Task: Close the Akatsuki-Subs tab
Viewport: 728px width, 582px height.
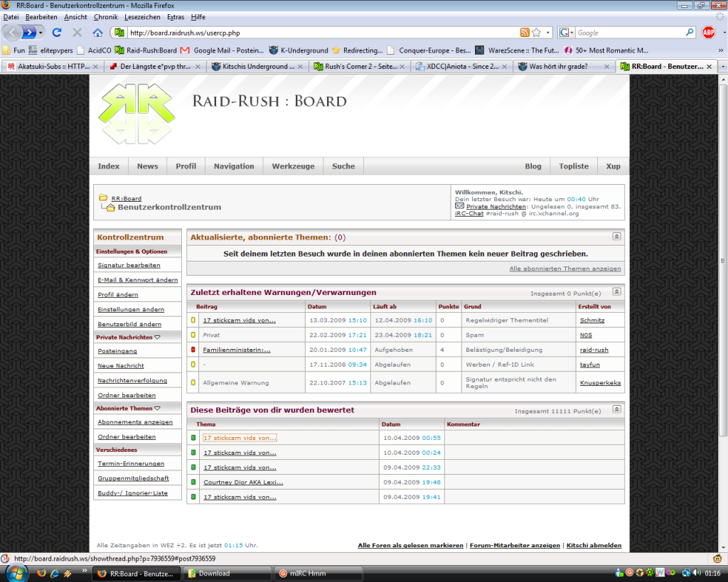Action: [96, 66]
